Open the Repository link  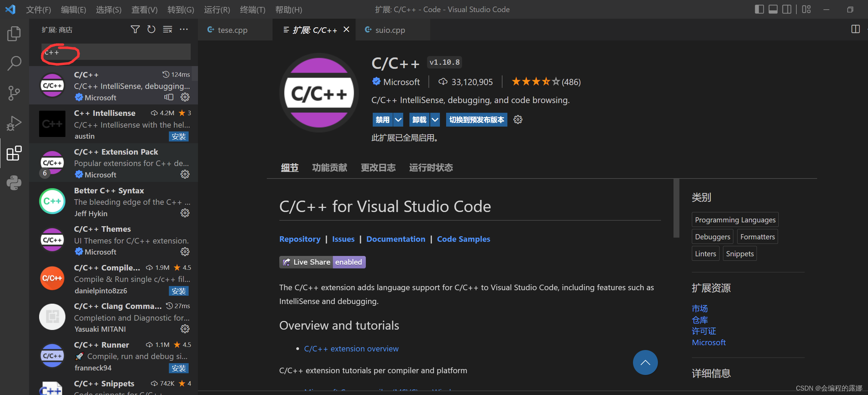point(300,239)
